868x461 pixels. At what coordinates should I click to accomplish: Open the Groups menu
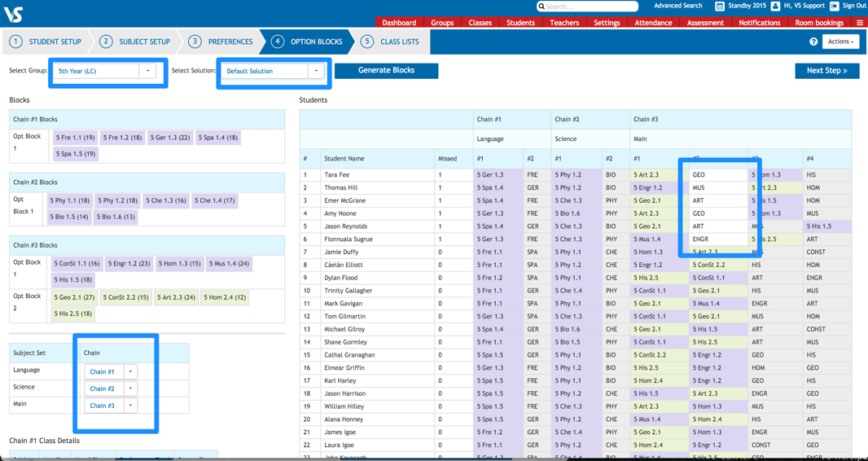(442, 23)
